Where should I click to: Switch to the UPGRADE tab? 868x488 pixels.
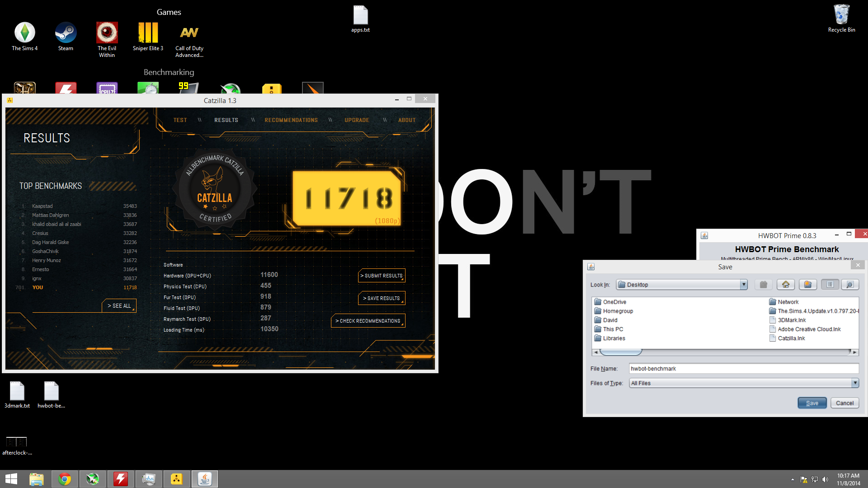pyautogui.click(x=357, y=120)
